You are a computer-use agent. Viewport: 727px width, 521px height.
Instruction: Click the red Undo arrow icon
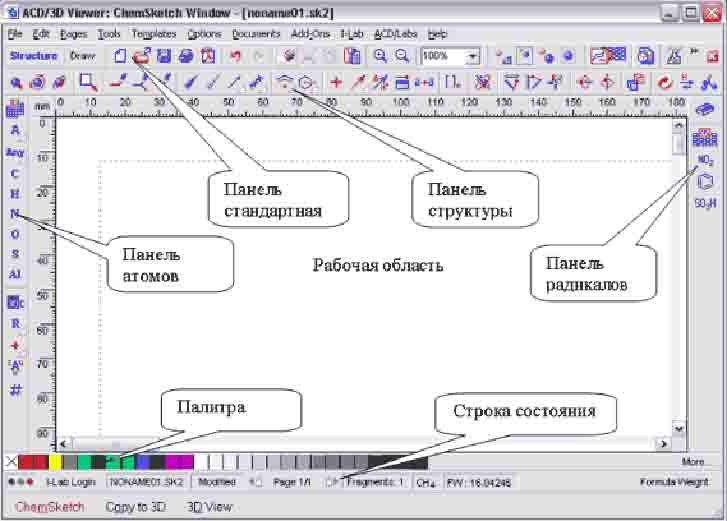(x=236, y=56)
